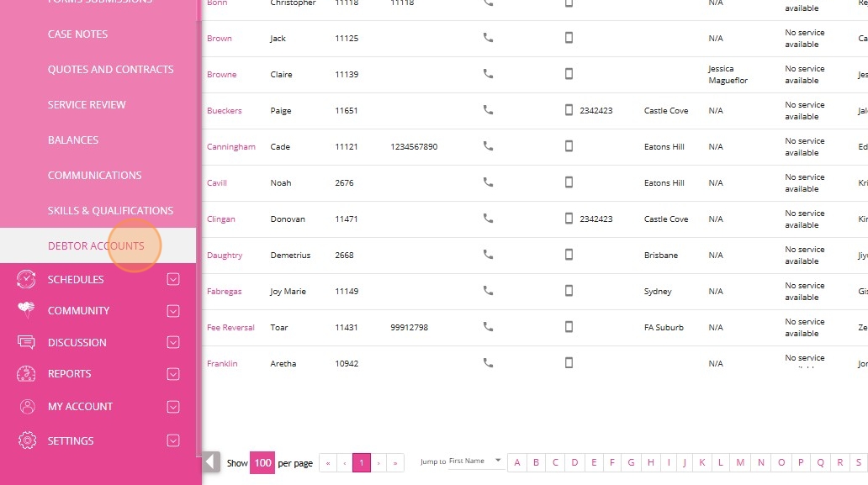Jump to names starting with G
Screen dimensions: 868x485
coord(631,462)
